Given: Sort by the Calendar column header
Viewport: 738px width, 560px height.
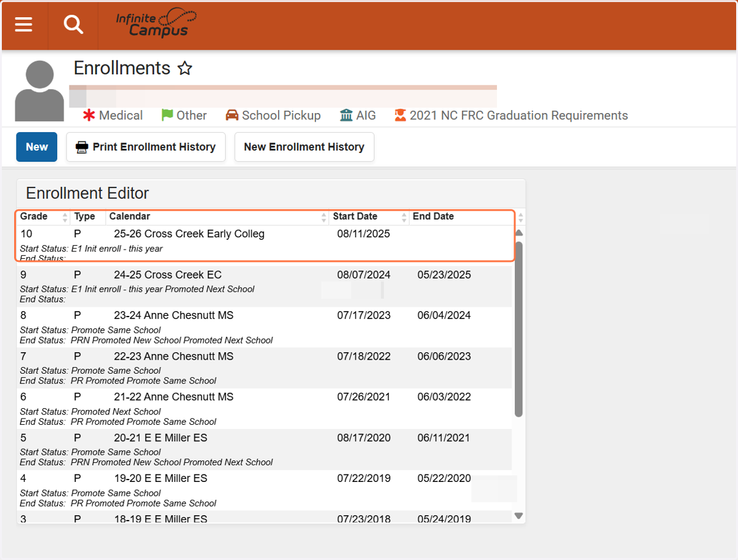Looking at the screenshot, I should (x=218, y=216).
